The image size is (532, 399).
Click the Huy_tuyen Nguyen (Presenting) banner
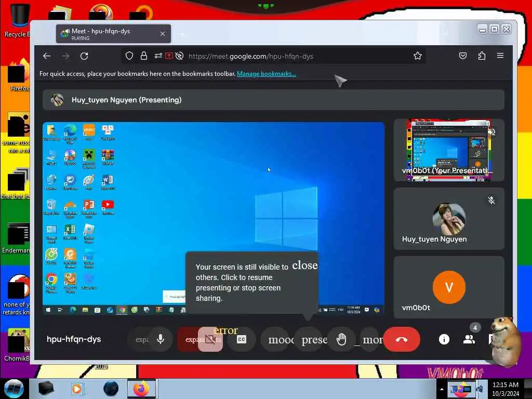(x=273, y=100)
